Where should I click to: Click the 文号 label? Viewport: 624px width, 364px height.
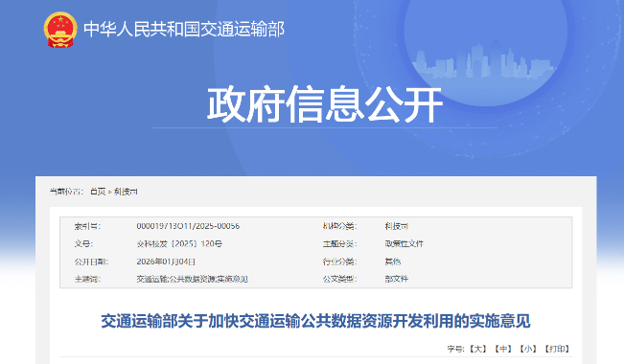83,243
